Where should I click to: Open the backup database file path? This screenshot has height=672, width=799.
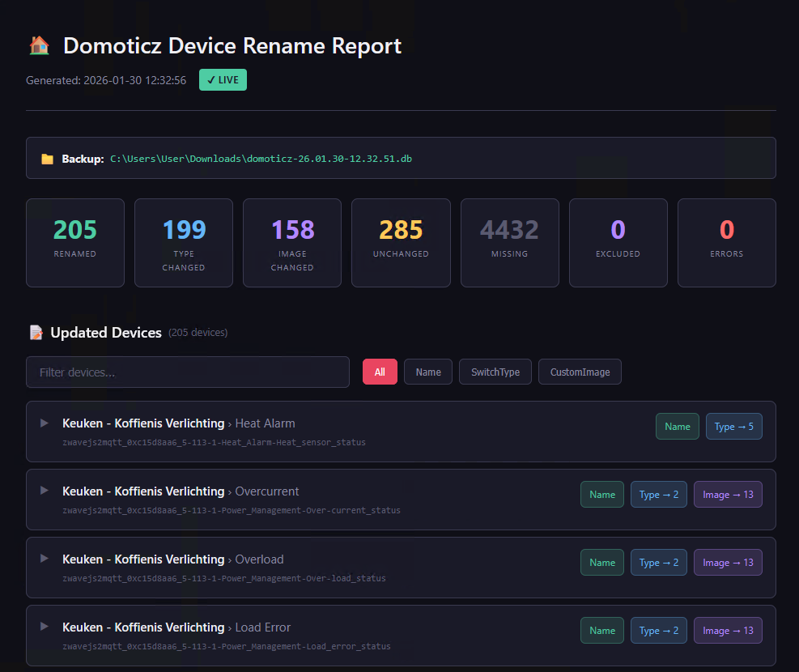(x=261, y=159)
